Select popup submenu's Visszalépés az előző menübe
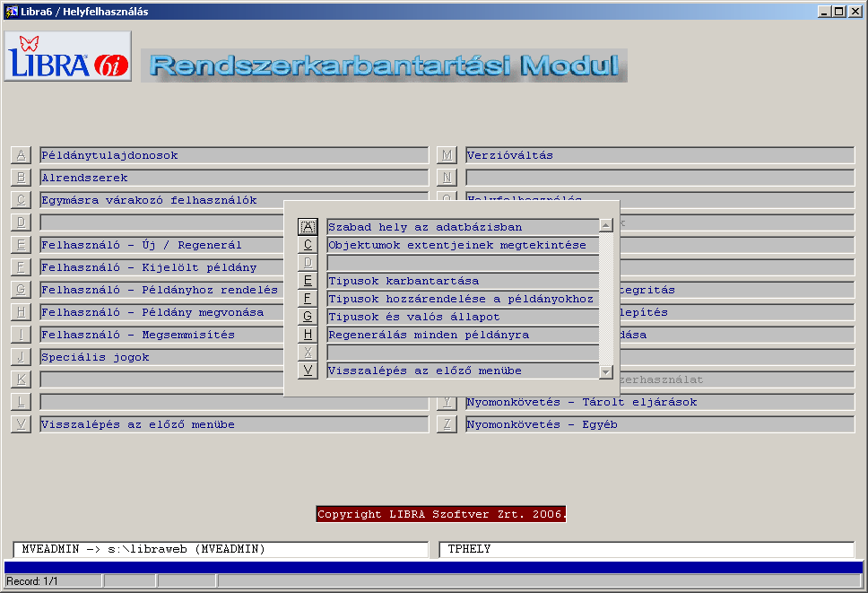 coord(463,371)
